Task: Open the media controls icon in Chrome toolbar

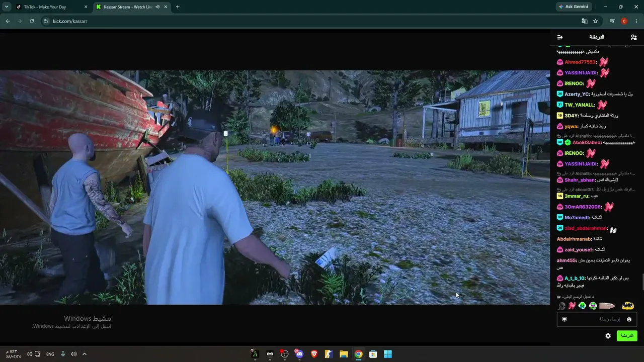Action: point(612,21)
